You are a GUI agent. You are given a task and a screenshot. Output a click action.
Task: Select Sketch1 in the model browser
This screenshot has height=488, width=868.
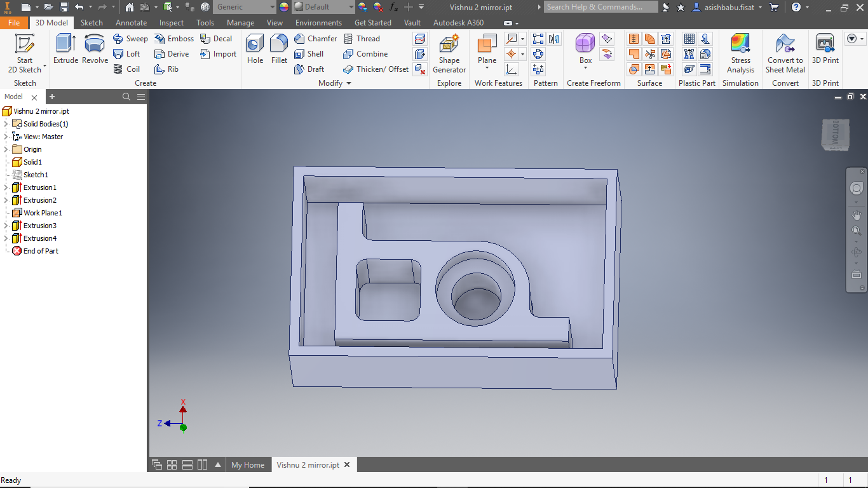[31, 175]
